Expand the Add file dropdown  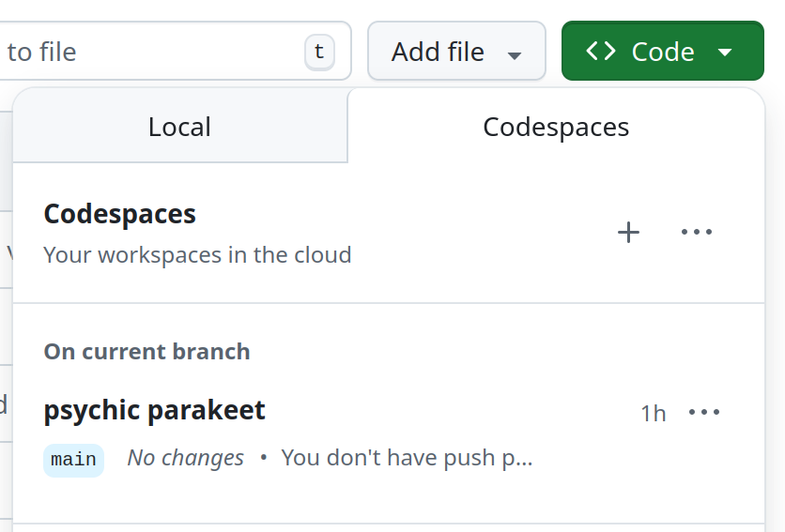click(456, 51)
